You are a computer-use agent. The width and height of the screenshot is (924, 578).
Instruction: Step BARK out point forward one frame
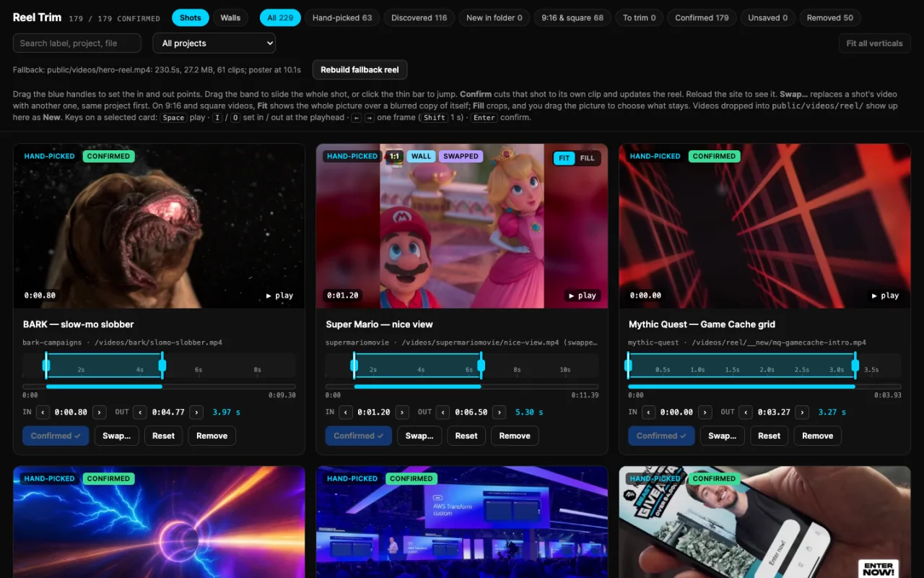(x=196, y=413)
